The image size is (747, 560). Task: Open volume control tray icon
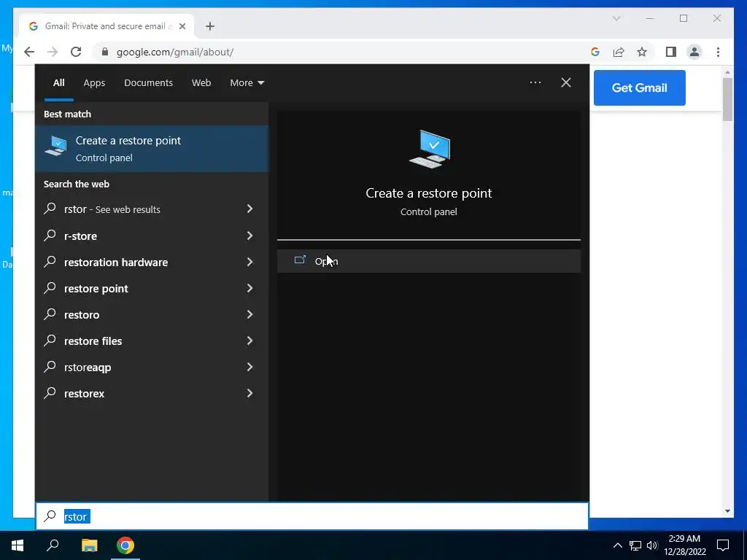pos(652,545)
